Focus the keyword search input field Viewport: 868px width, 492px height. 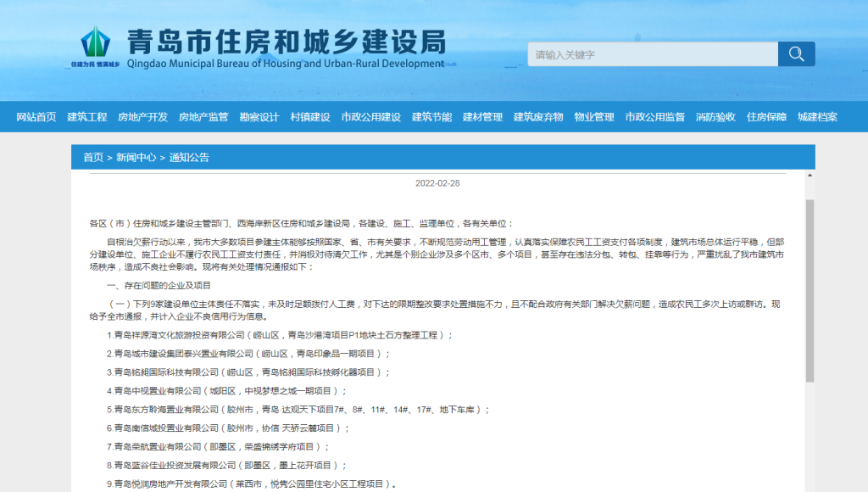coord(653,54)
